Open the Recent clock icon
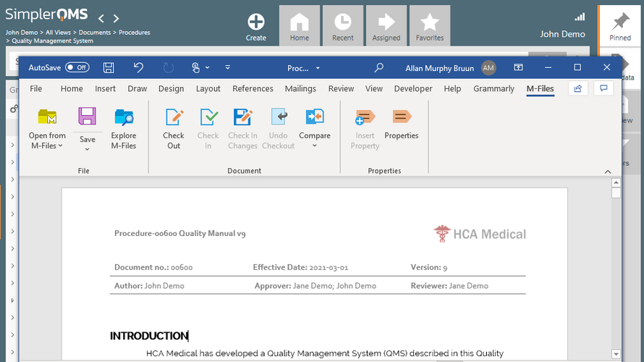The image size is (644, 362). pos(343,22)
